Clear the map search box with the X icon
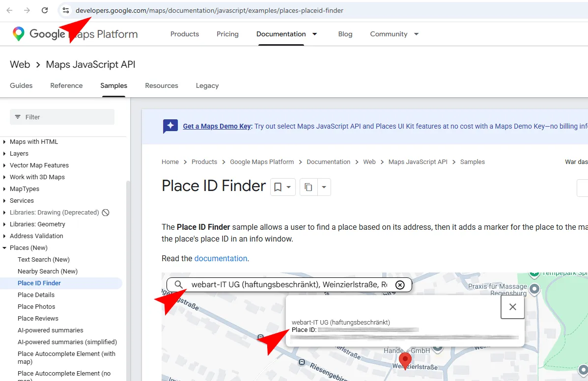588x381 pixels. click(x=400, y=285)
